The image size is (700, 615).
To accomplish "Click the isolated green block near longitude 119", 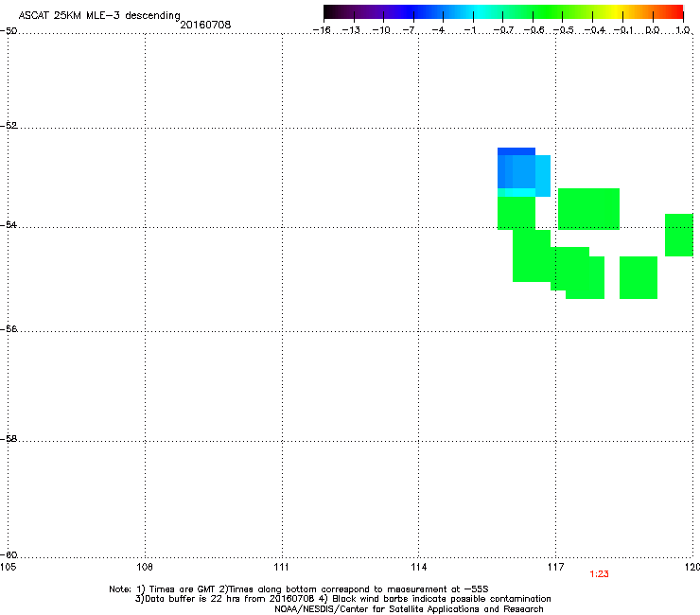I will [639, 277].
